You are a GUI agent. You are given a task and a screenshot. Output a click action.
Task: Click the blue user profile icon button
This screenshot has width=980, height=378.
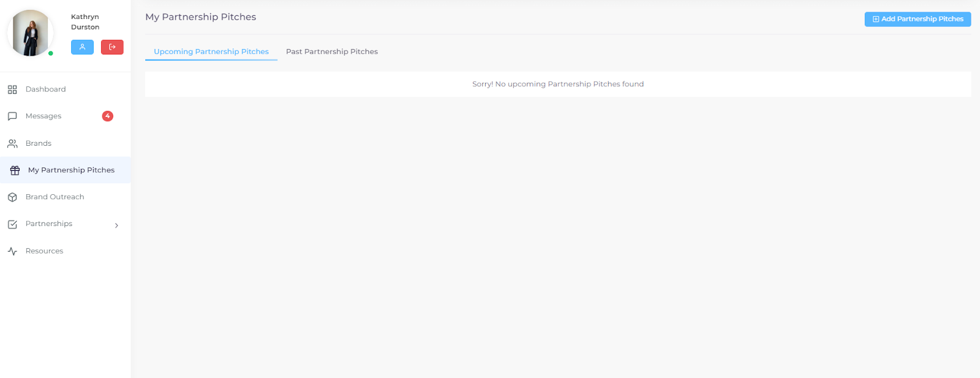pyautogui.click(x=82, y=47)
